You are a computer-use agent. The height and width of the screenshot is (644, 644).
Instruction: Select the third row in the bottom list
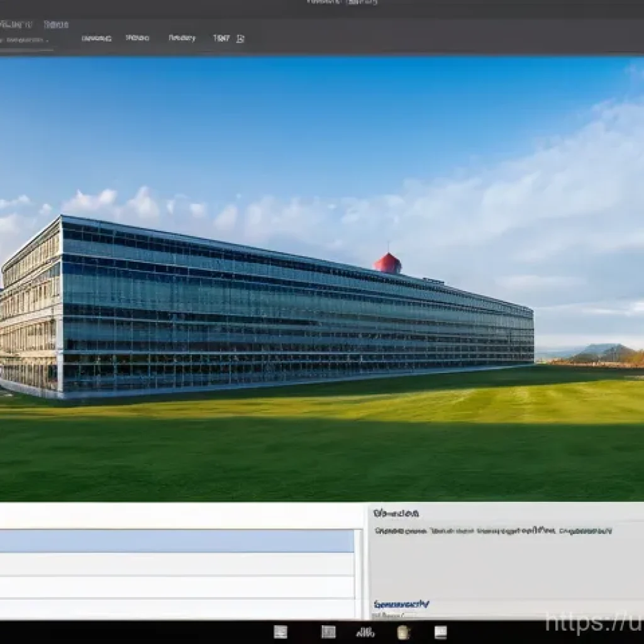pos(176,587)
